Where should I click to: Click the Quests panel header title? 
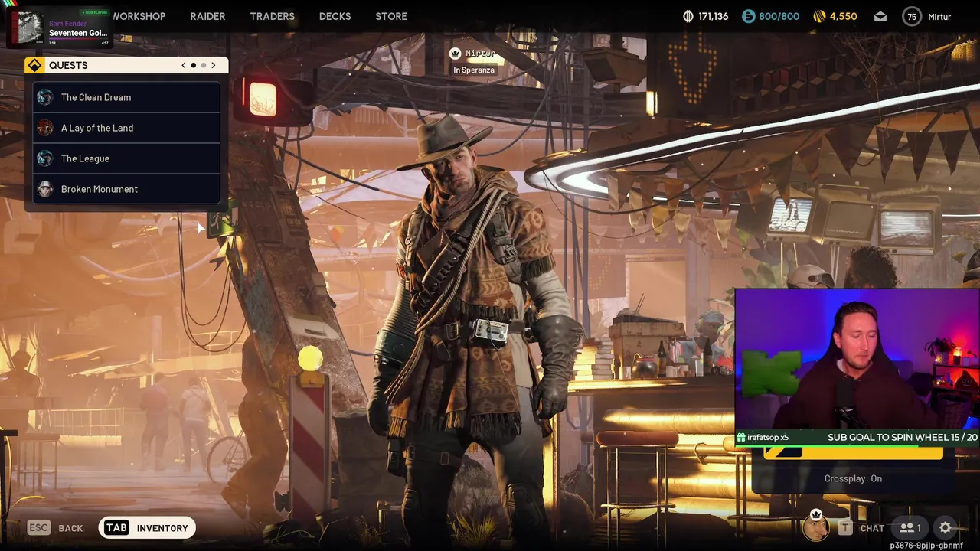68,65
